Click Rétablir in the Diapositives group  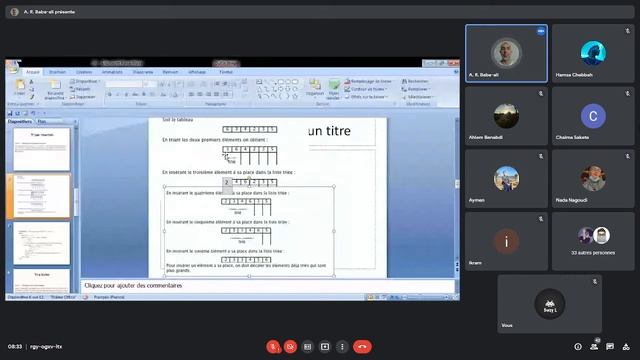pyautogui.click(x=80, y=89)
